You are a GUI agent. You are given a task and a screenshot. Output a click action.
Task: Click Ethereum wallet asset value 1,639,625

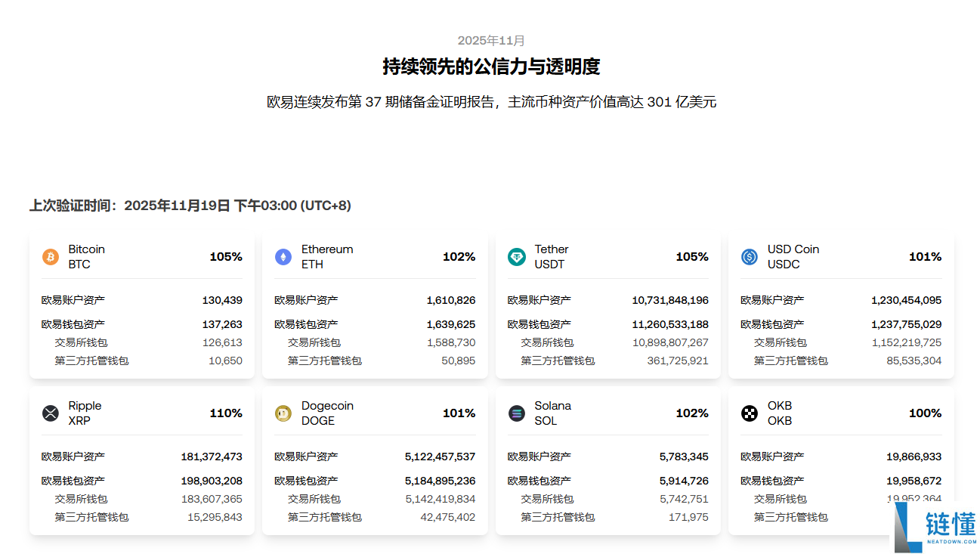pyautogui.click(x=451, y=324)
